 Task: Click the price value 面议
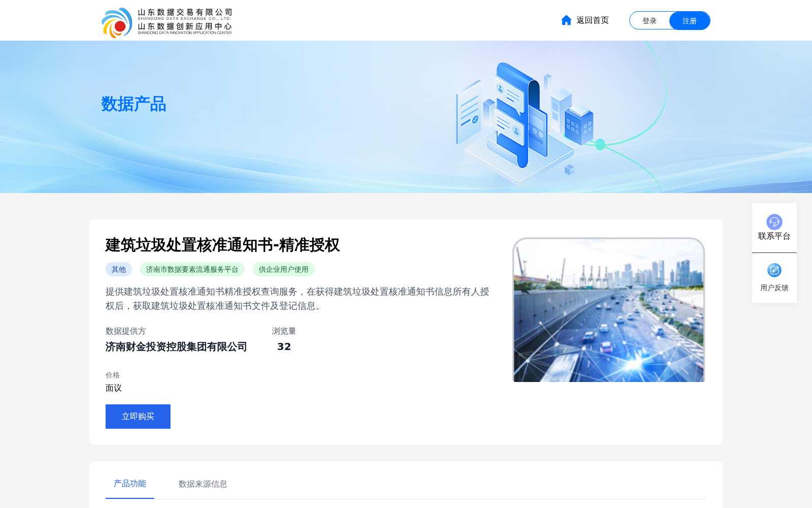tap(114, 388)
